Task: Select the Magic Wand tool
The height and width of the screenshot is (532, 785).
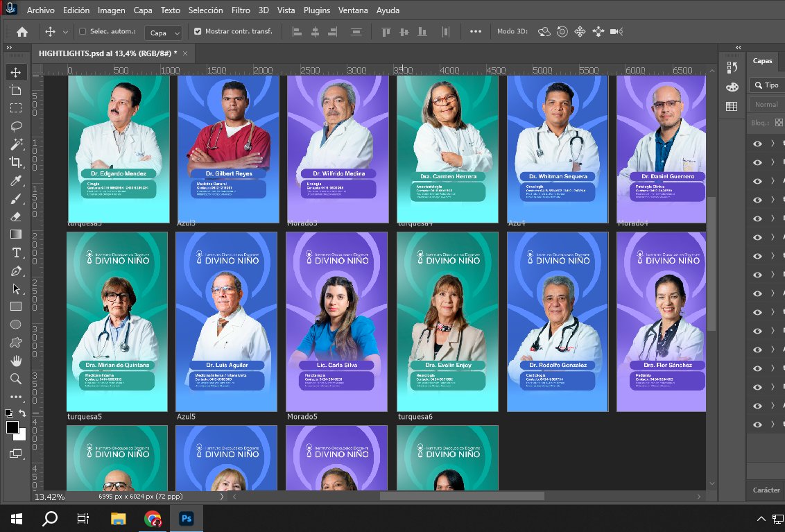Action: point(16,144)
